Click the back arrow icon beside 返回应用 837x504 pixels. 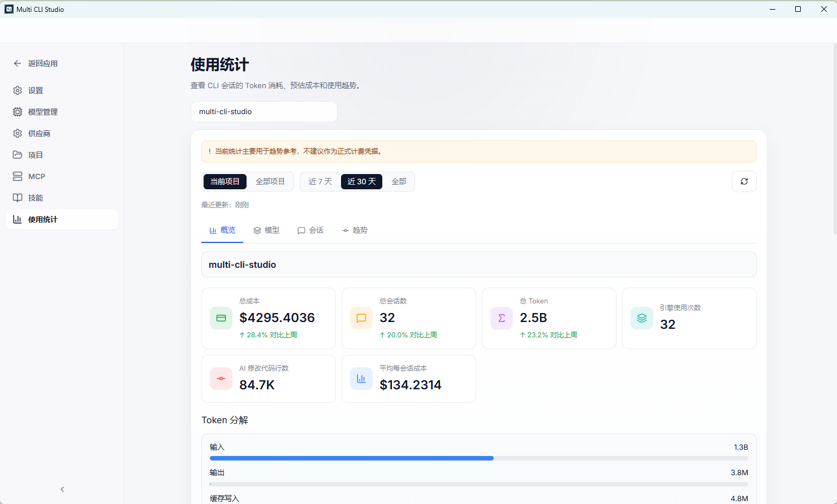click(x=18, y=63)
